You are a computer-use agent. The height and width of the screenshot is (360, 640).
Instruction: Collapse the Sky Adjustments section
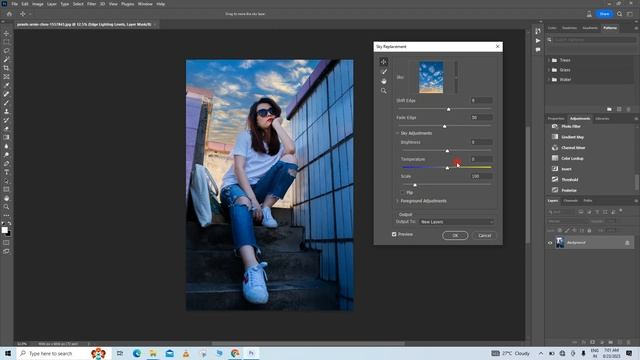[397, 133]
